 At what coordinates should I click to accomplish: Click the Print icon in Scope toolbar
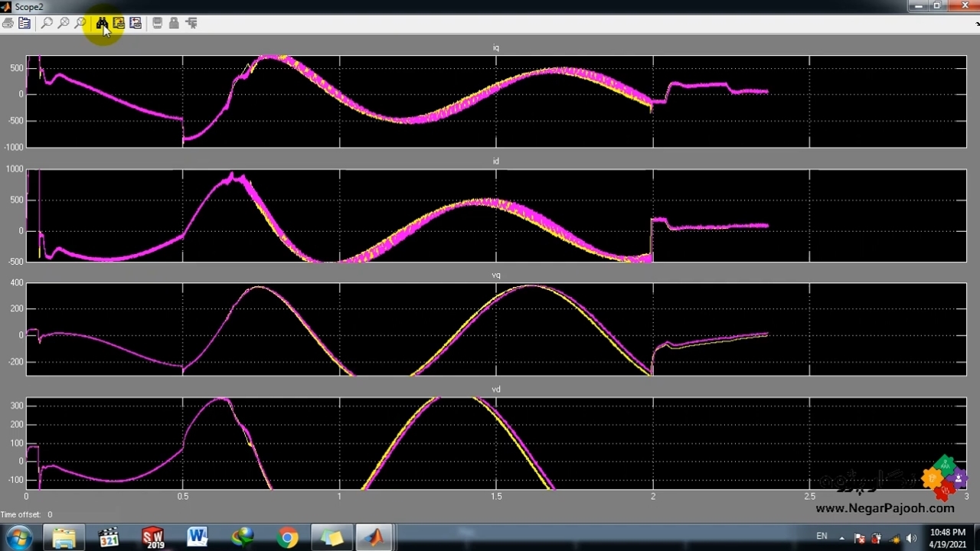(8, 24)
